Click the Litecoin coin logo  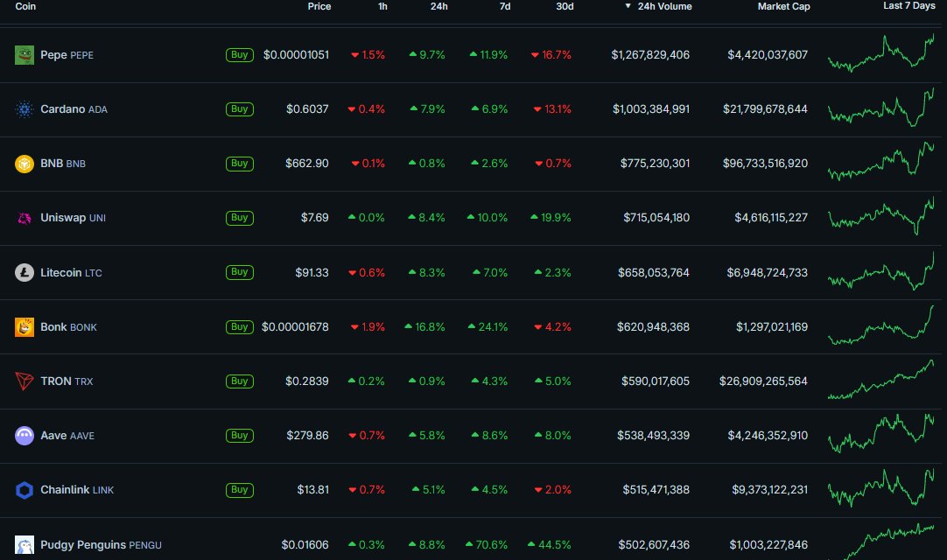[25, 272]
